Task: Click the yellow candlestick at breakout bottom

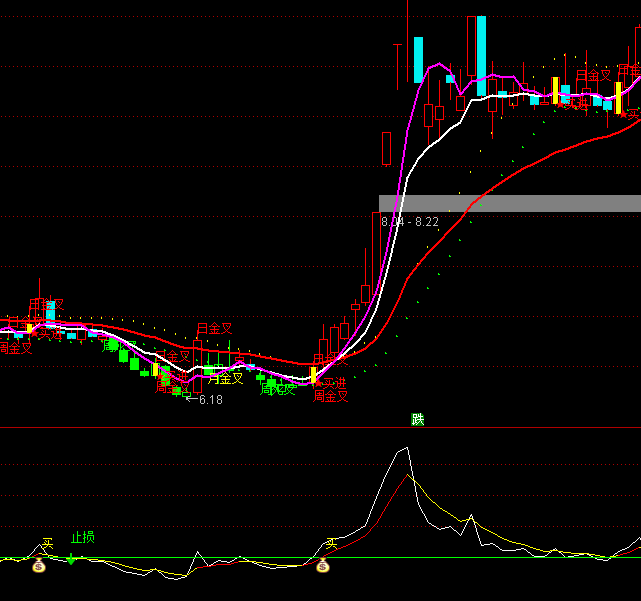Action: click(x=313, y=375)
